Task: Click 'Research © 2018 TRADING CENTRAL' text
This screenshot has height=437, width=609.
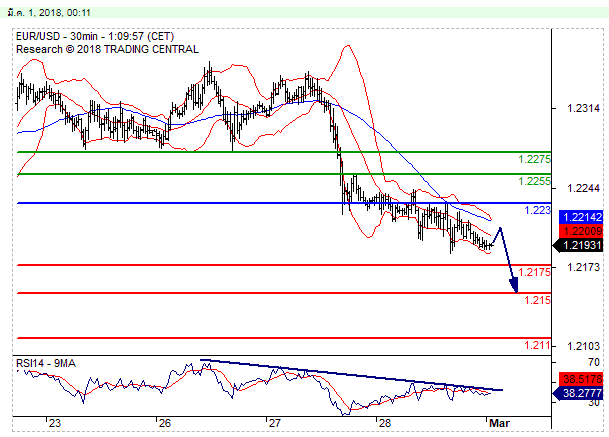Action: coord(107,49)
